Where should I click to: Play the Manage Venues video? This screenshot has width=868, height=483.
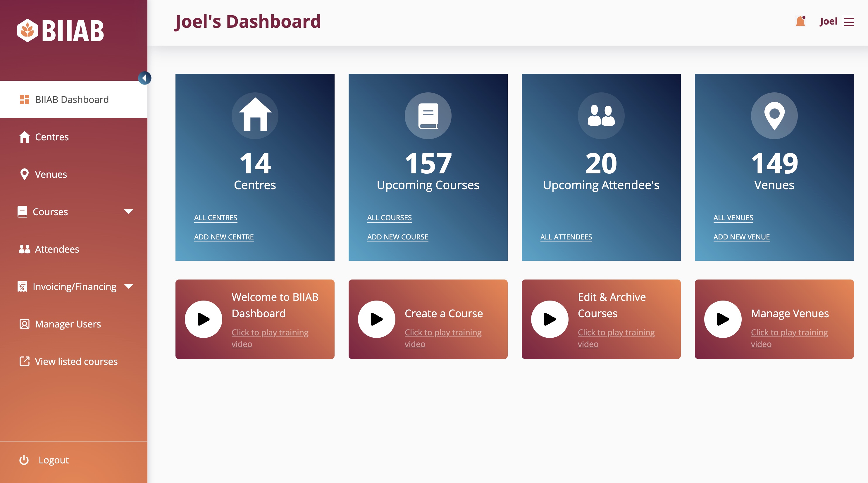pyautogui.click(x=723, y=319)
